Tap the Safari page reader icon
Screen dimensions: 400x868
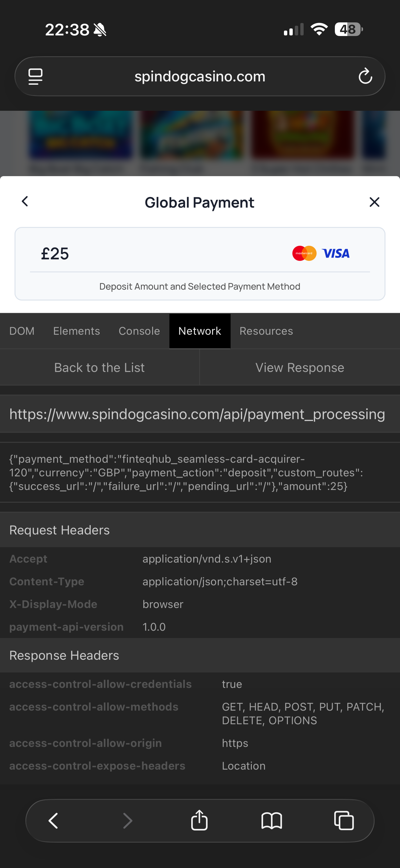coord(35,77)
